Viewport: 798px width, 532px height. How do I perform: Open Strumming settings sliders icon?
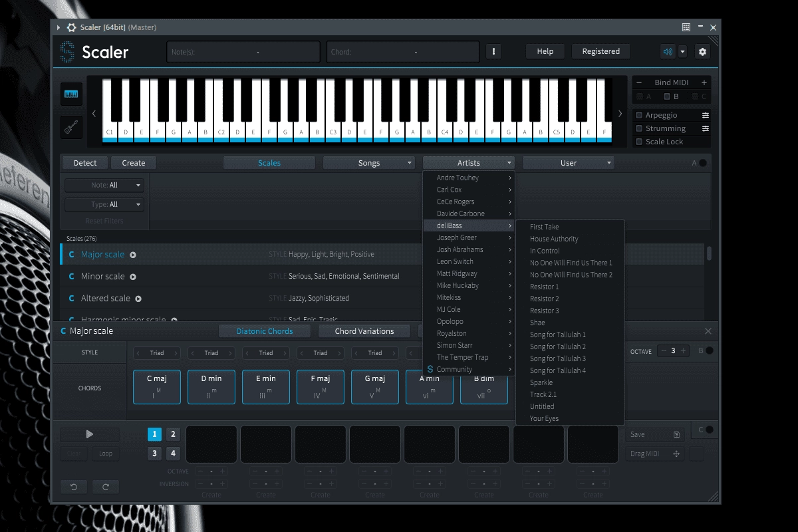click(x=705, y=128)
